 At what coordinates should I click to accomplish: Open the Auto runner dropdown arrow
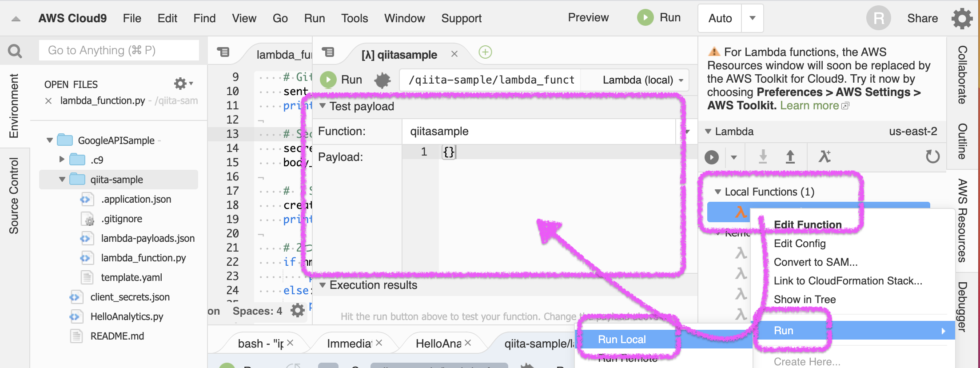[753, 18]
